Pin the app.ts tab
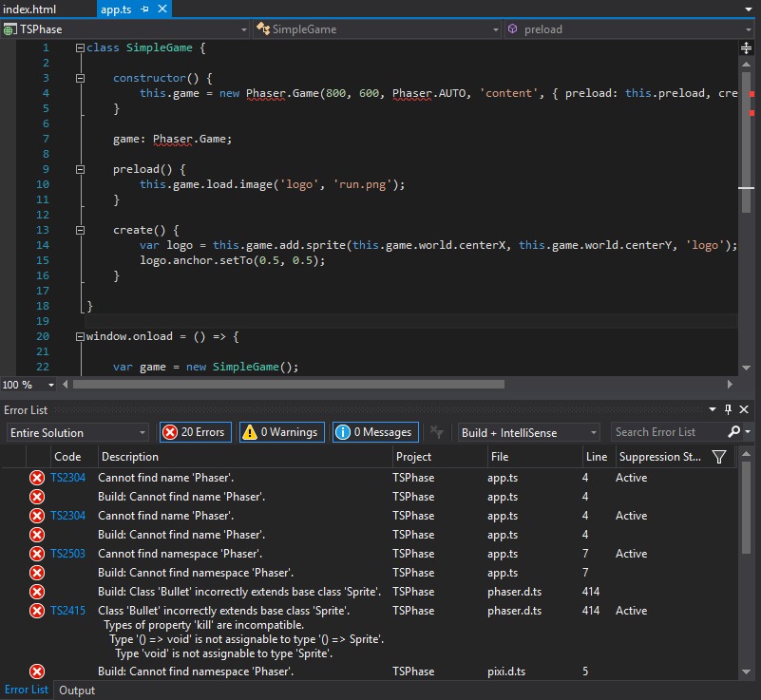Image resolution: width=761 pixels, height=700 pixels. point(144,9)
